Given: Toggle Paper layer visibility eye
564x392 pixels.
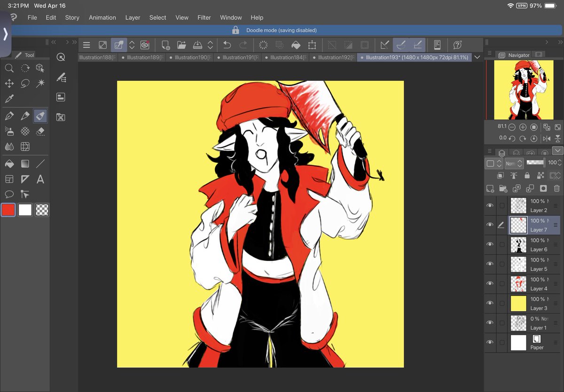Looking at the screenshot, I should point(490,342).
